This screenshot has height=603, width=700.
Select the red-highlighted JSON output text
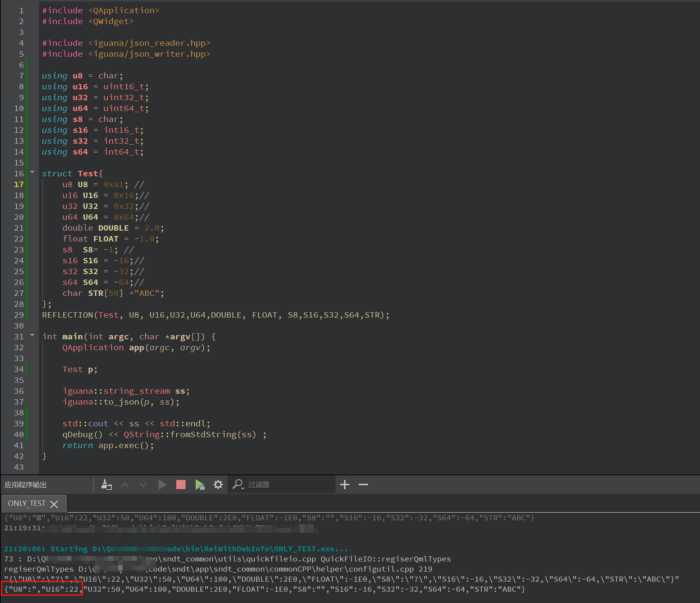[42, 589]
